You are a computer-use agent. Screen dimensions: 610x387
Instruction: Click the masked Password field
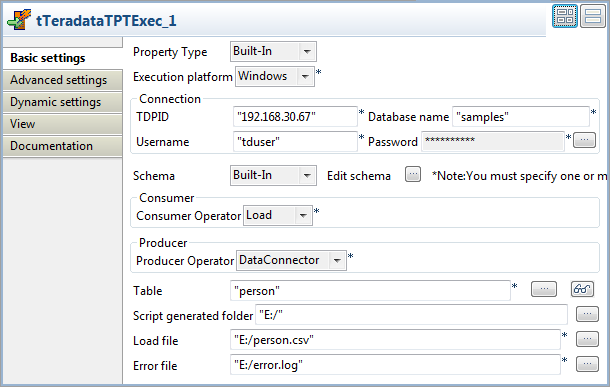tap(493, 141)
